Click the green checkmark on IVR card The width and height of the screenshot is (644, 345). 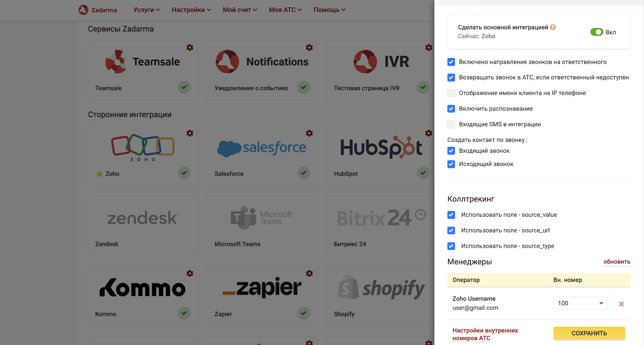point(423,87)
